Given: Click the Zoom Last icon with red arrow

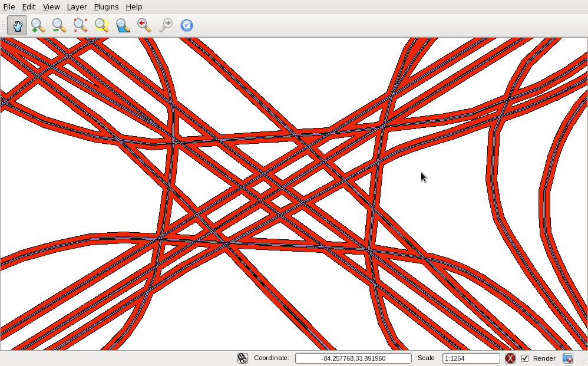Looking at the screenshot, I should click(x=144, y=25).
